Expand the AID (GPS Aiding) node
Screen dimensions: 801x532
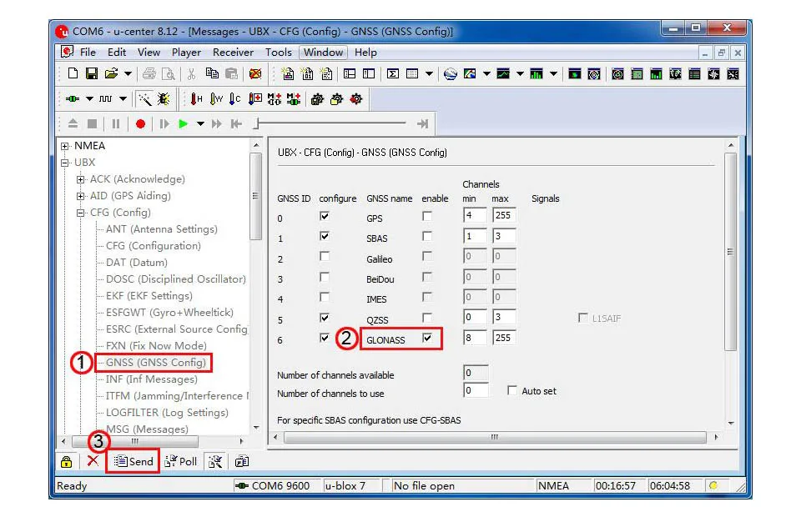coord(80,196)
